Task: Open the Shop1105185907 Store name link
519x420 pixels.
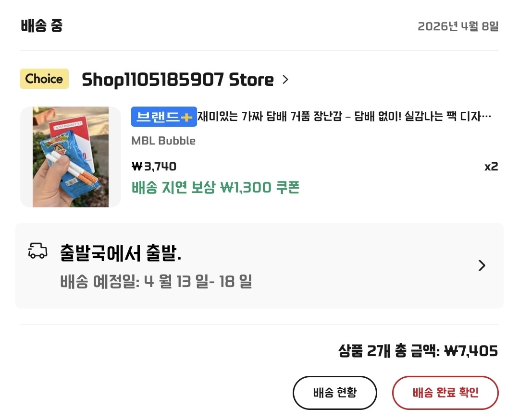Action: 177,80
